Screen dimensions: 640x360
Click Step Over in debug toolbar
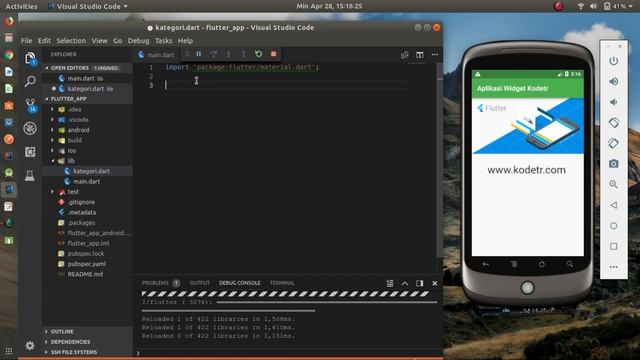[213, 54]
